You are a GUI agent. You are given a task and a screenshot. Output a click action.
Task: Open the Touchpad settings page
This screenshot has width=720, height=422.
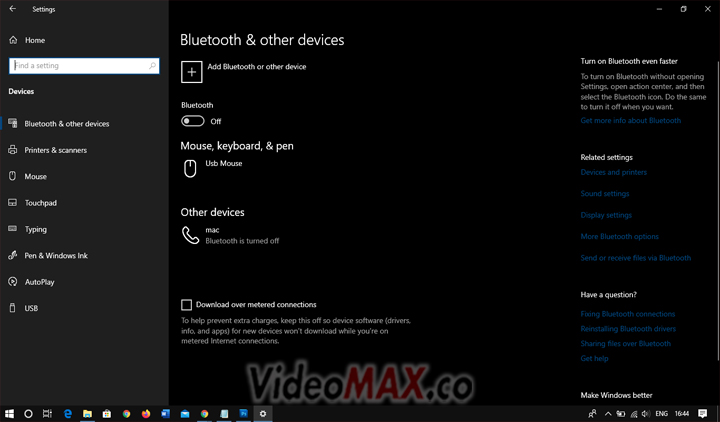pos(40,203)
